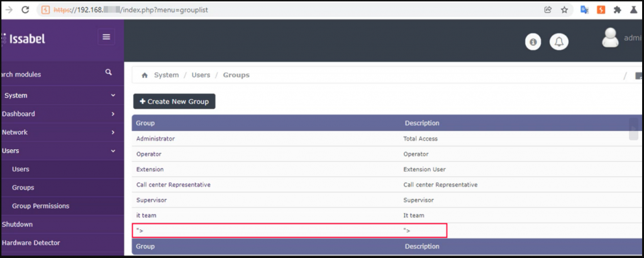Image resolution: width=644 pixels, height=258 pixels.
Task: Click the browser reload icon
Action: (x=25, y=10)
